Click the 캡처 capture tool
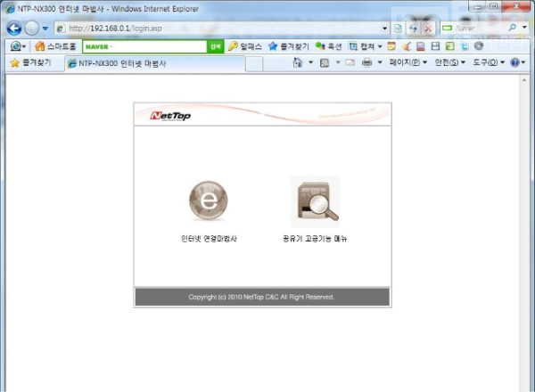The image size is (535, 392). 361,46
